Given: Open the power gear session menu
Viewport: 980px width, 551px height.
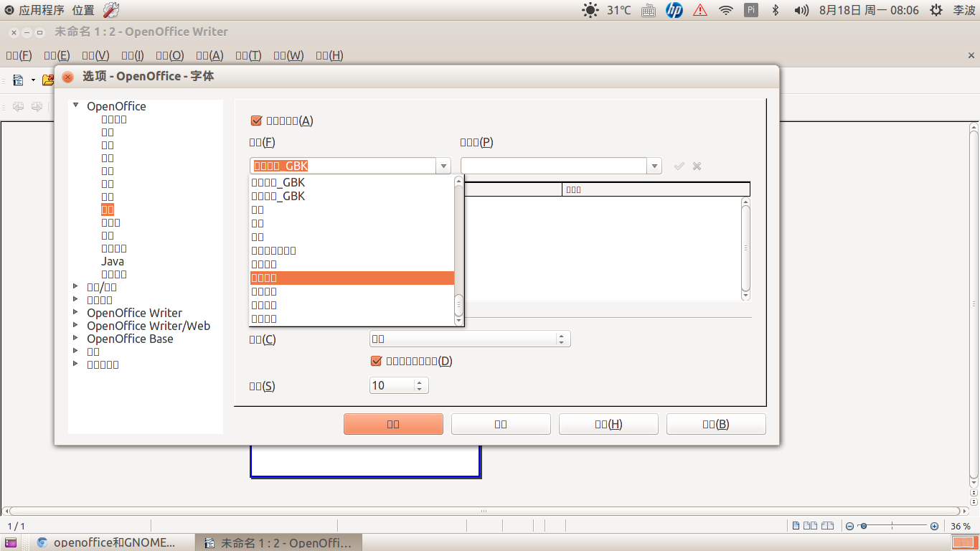Looking at the screenshot, I should (936, 10).
